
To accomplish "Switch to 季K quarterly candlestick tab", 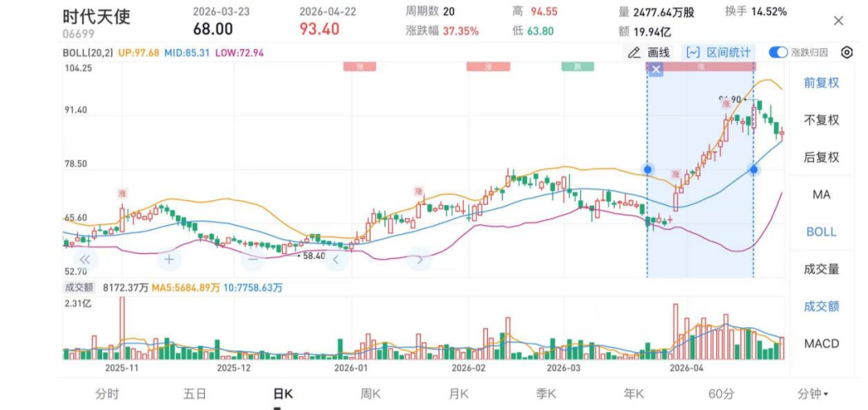I will click(x=546, y=394).
